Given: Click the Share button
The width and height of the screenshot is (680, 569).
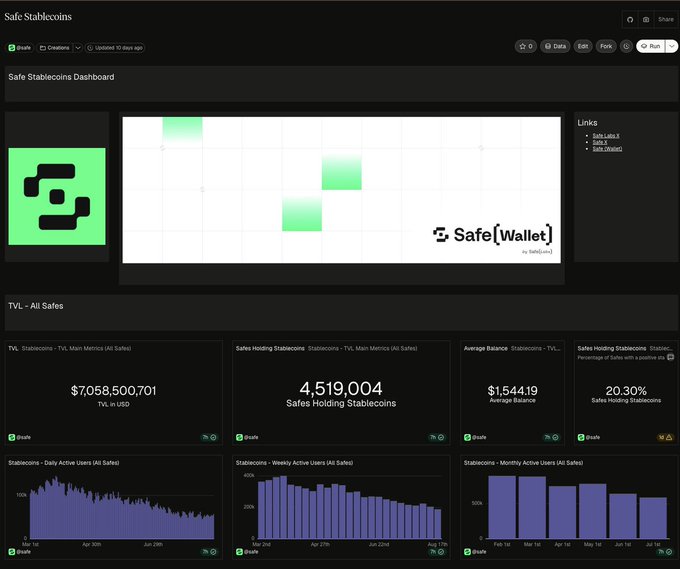Looking at the screenshot, I should (666, 20).
